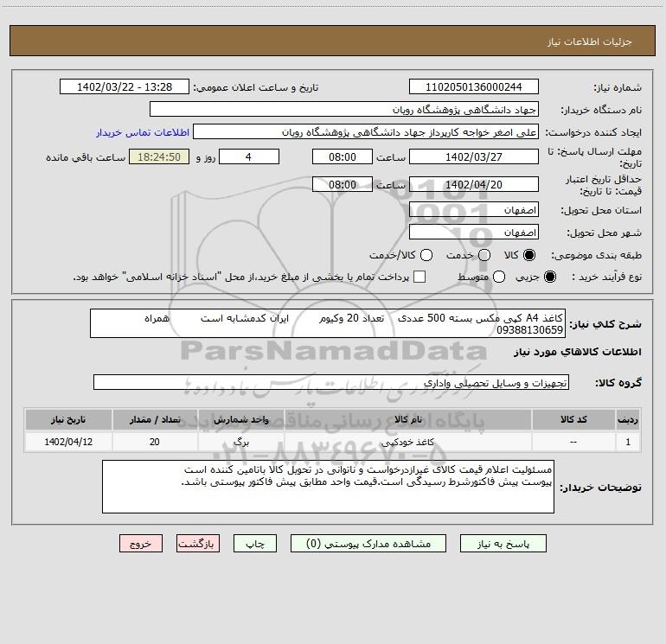Image resolution: width=666 pixels, height=644 pixels.
Task: Click the delivery province اصفهان field
Action: [474, 209]
